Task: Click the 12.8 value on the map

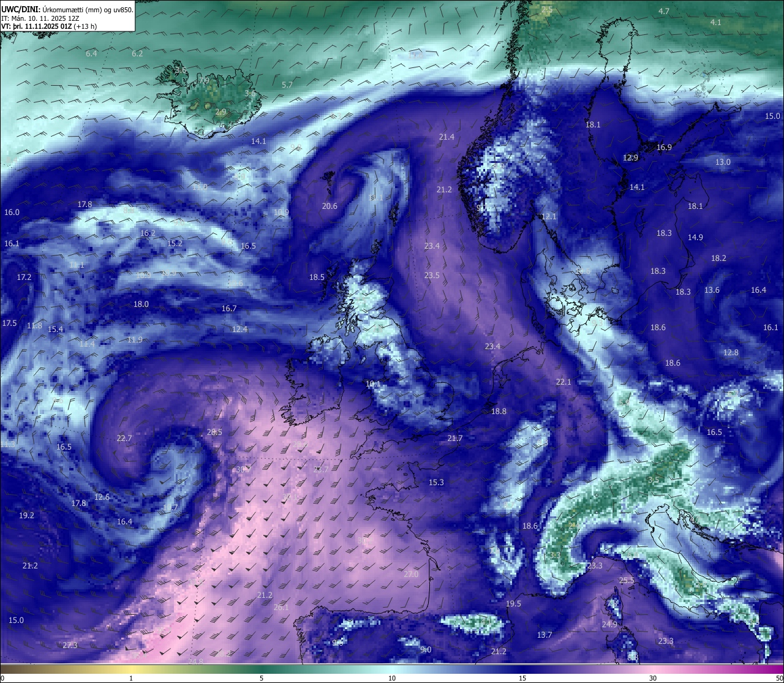Action: (x=731, y=353)
